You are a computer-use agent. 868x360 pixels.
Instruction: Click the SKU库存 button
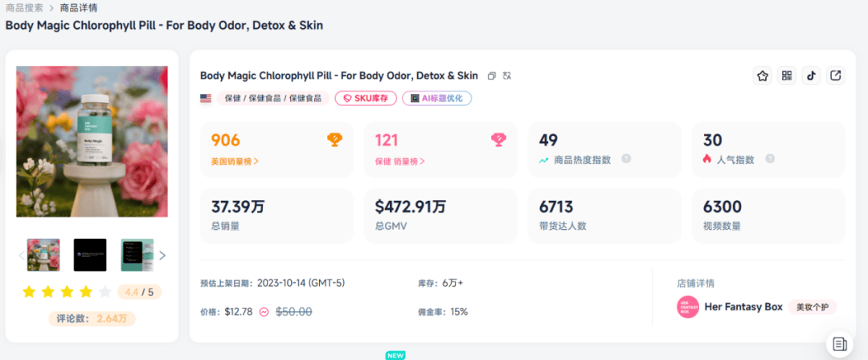pos(366,98)
